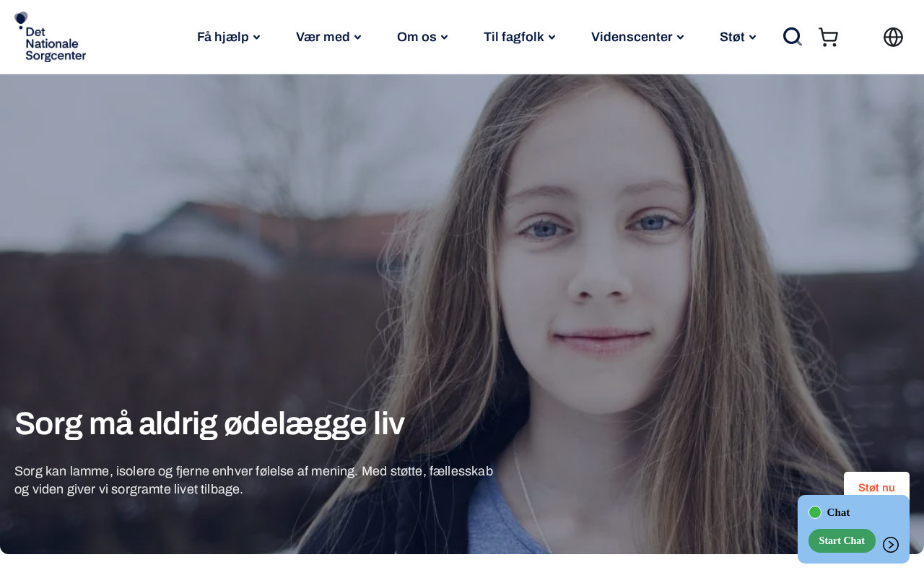The height and width of the screenshot is (578, 924).
Task: Open the shopping cart icon
Action: [x=828, y=37]
